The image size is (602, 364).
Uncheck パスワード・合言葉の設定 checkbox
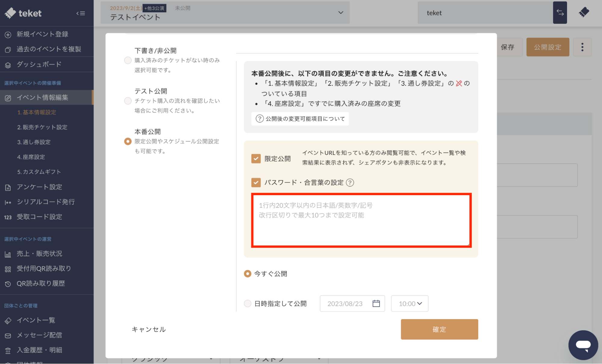coord(256,182)
